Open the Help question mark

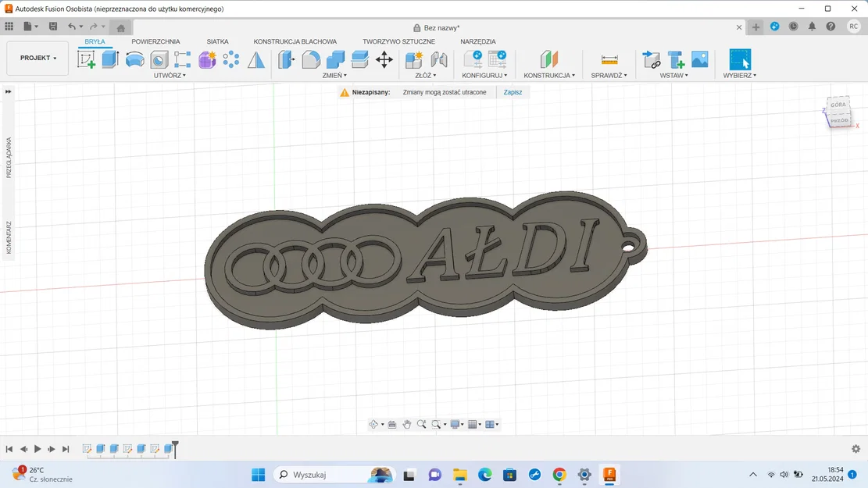point(830,26)
